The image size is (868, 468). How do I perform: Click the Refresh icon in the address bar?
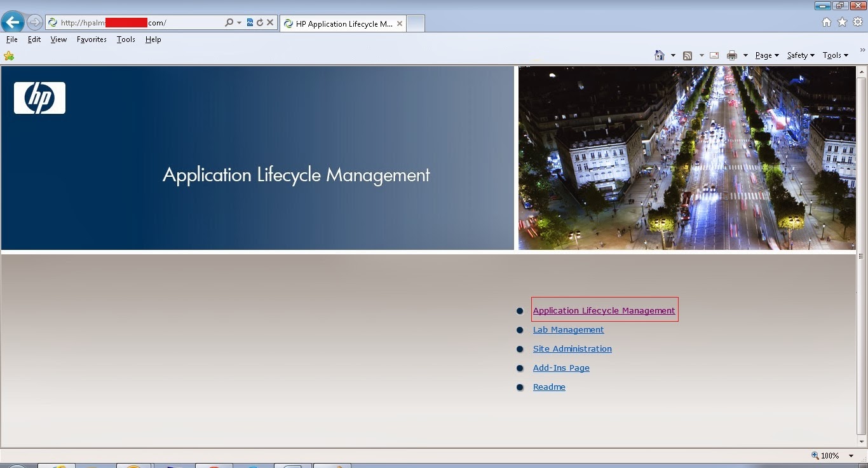tap(261, 22)
